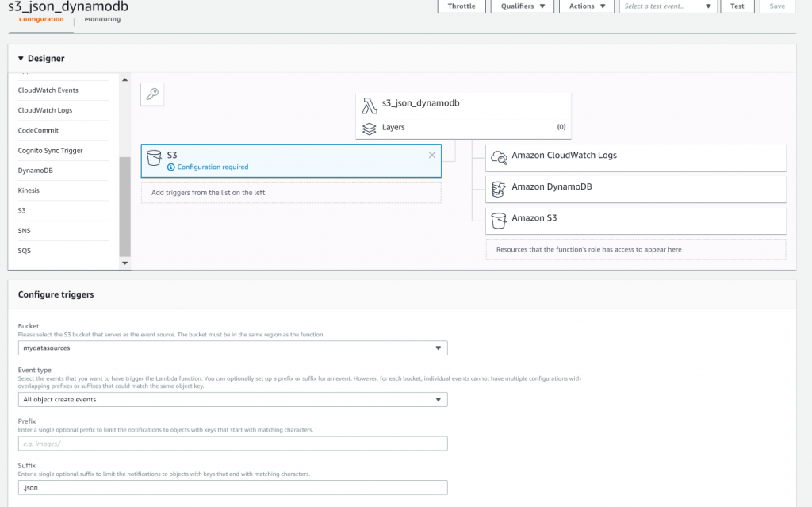Click the Configure triggers heading
The width and height of the screenshot is (812, 507).
tap(56, 294)
